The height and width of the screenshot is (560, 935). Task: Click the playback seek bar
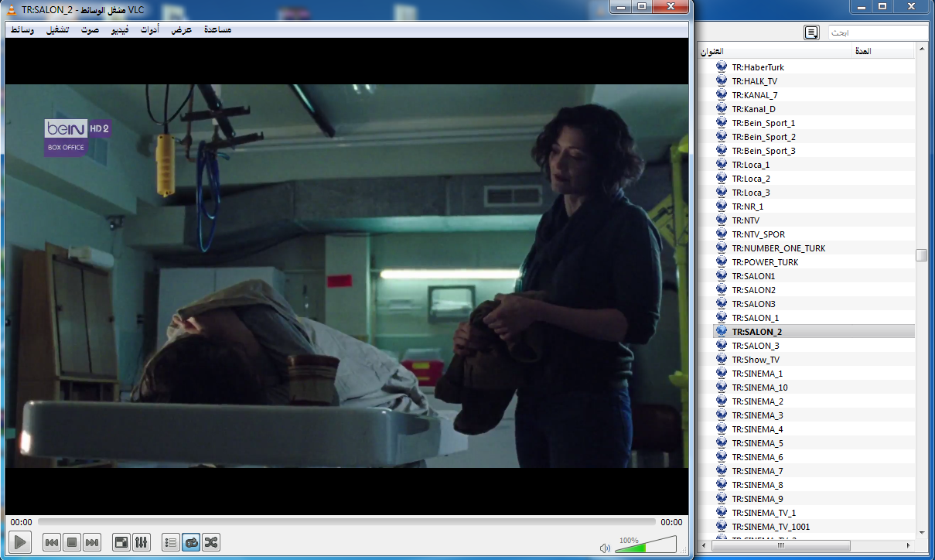click(346, 522)
